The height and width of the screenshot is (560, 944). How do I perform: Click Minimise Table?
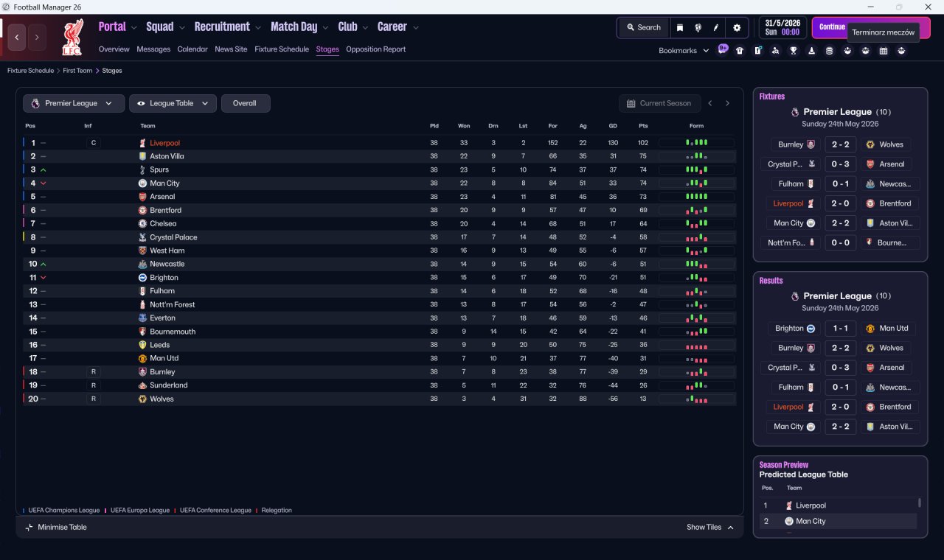point(56,527)
